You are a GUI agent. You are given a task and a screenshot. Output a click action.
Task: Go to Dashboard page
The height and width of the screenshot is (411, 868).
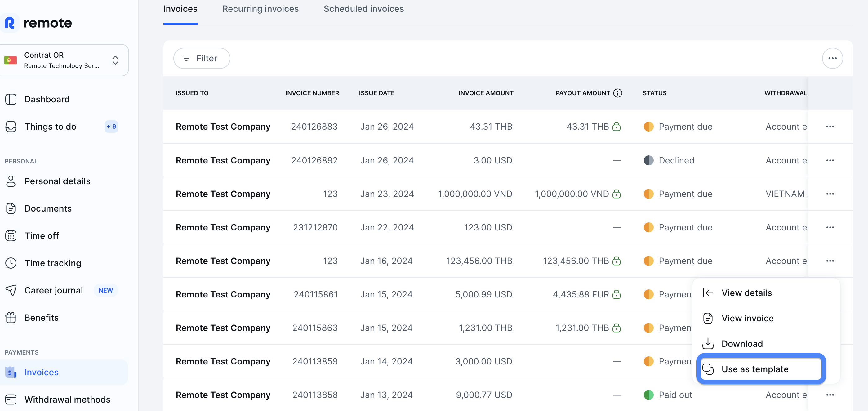47,99
